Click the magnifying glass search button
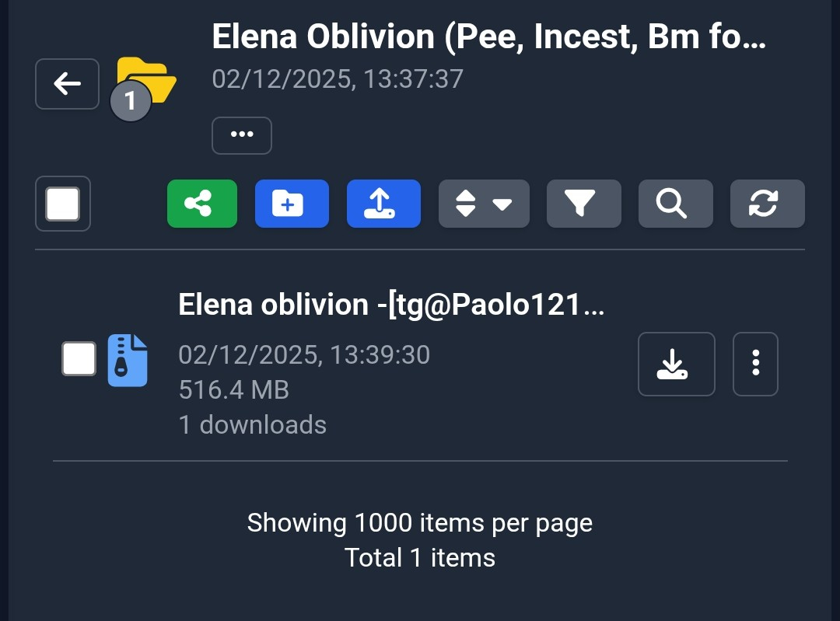 pyautogui.click(x=675, y=204)
